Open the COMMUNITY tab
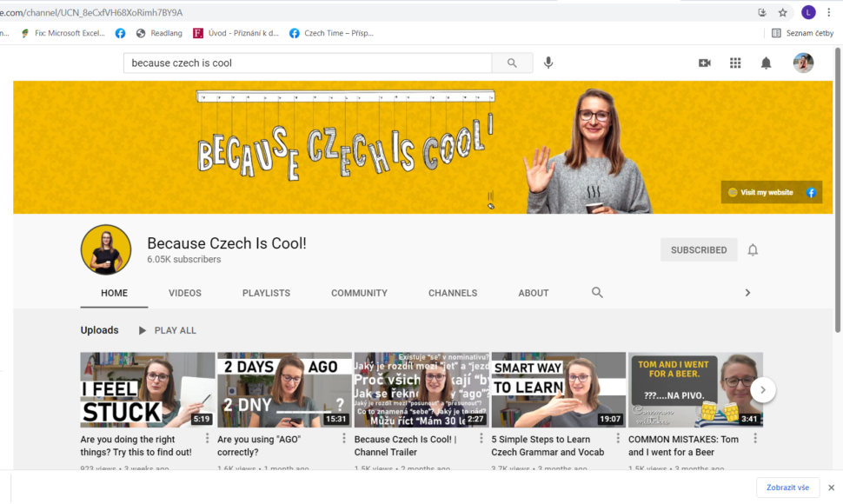843x504 pixels. point(359,293)
